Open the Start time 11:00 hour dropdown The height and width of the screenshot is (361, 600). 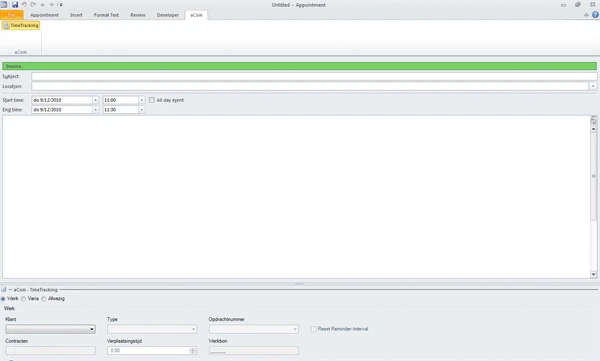coord(142,100)
